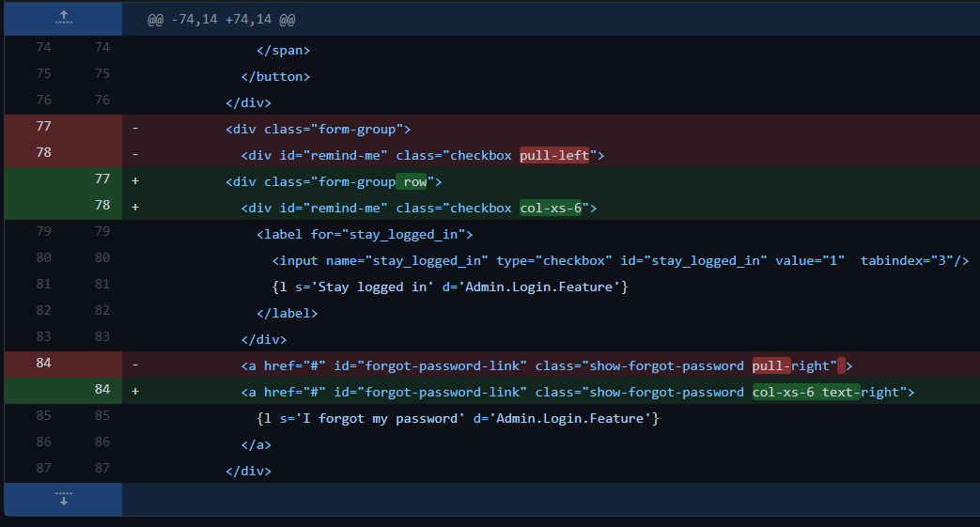Click the closing </button> tag line
Viewport: 980px width, 527px height.
[275, 77]
